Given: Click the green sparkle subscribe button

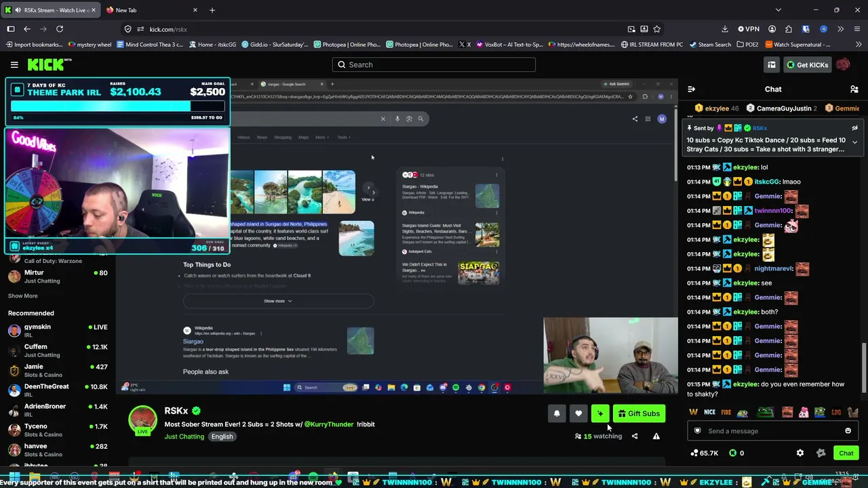Looking at the screenshot, I should 600,413.
